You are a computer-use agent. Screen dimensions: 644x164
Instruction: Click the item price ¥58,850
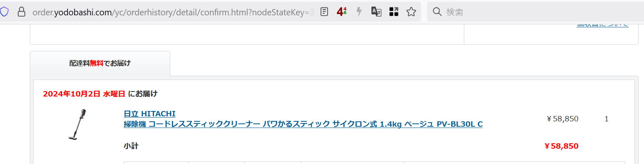[x=562, y=119]
